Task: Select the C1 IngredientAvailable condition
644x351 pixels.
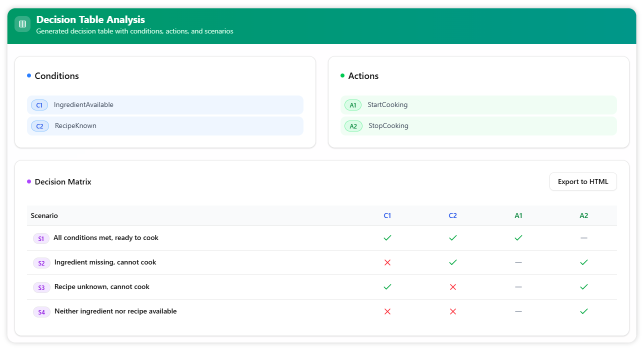Action: point(165,105)
